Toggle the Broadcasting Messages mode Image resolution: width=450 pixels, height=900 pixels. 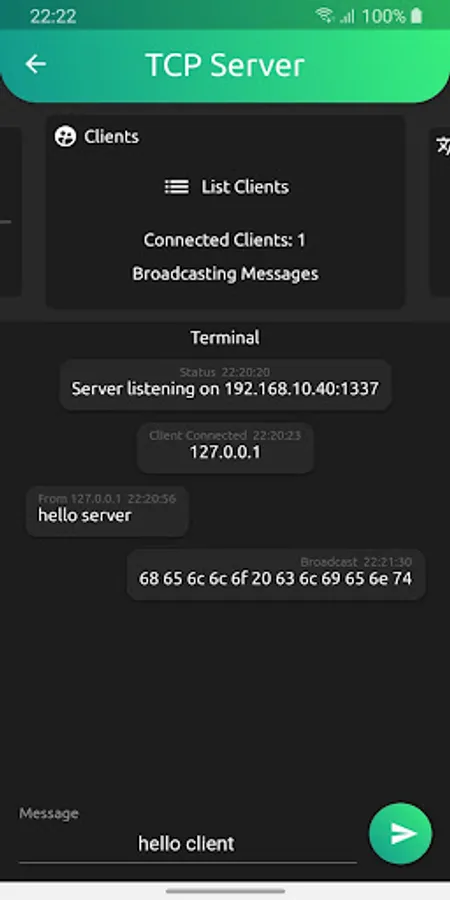click(225, 274)
